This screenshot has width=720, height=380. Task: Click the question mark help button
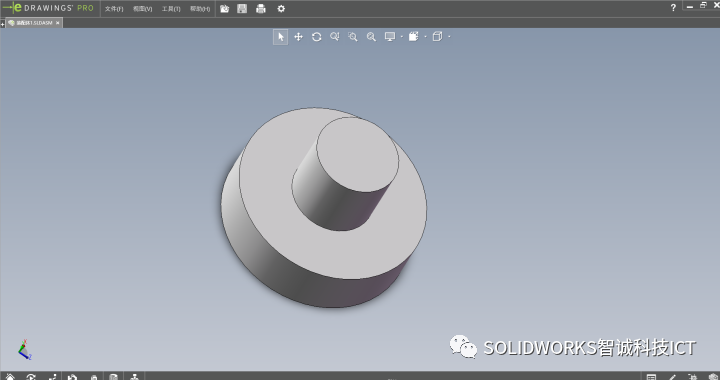pyautogui.click(x=673, y=7)
